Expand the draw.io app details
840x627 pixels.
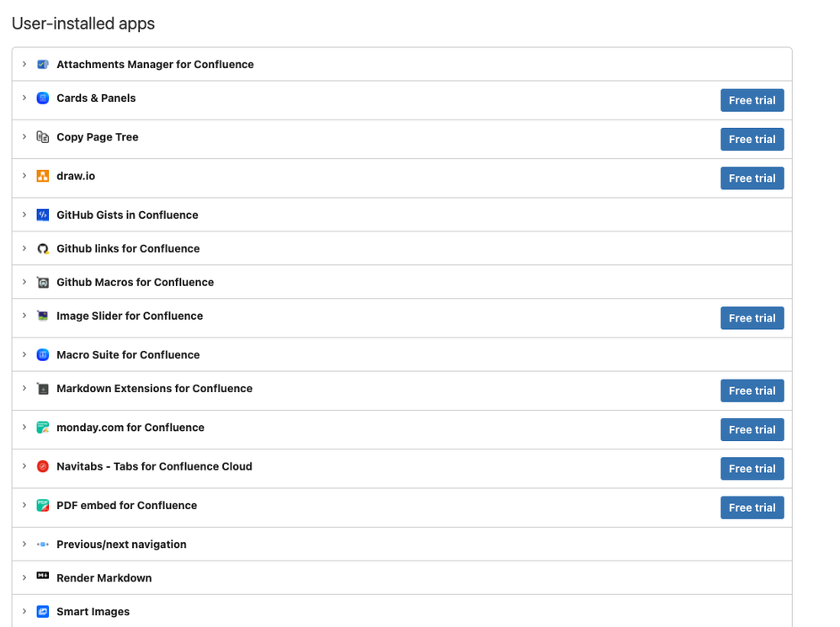24,175
